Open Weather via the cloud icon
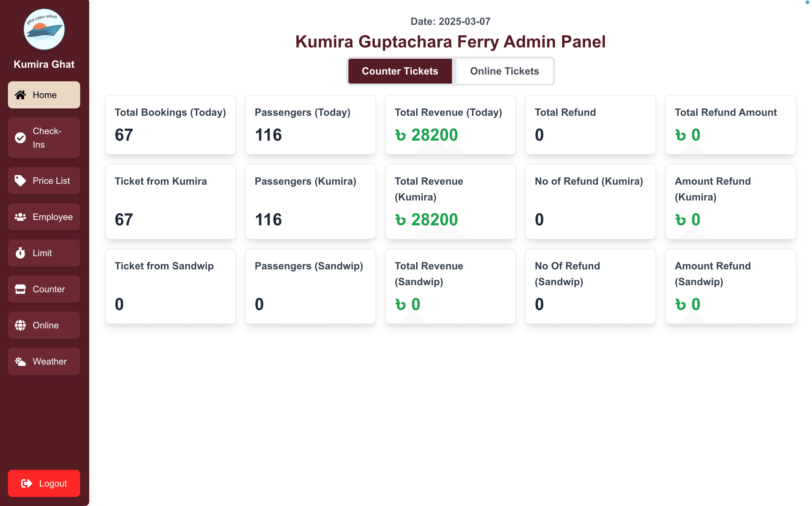 coord(20,361)
